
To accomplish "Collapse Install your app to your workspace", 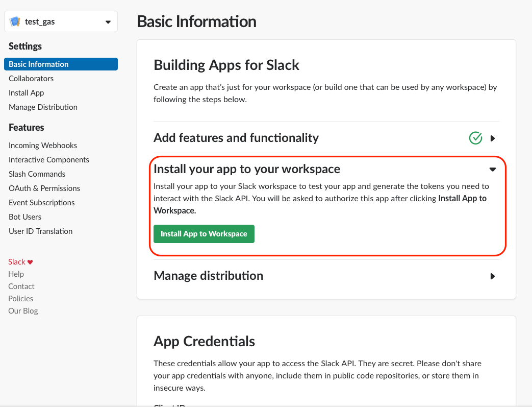I will point(492,169).
